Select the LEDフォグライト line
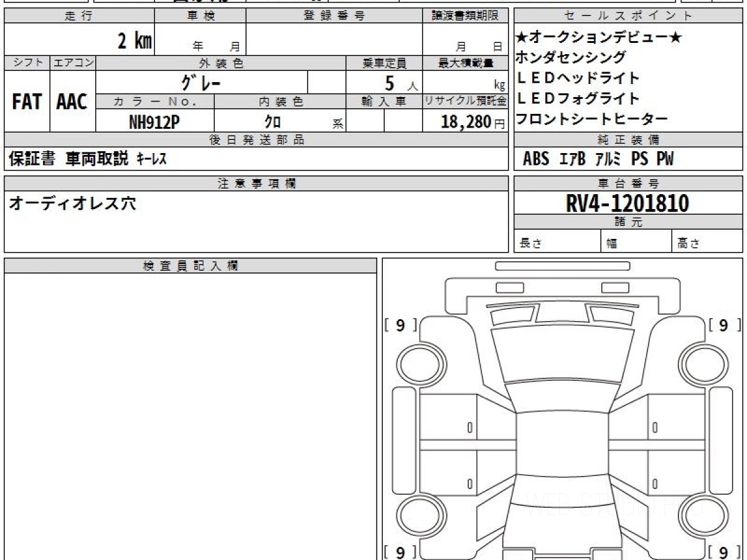747x560 pixels. click(578, 99)
